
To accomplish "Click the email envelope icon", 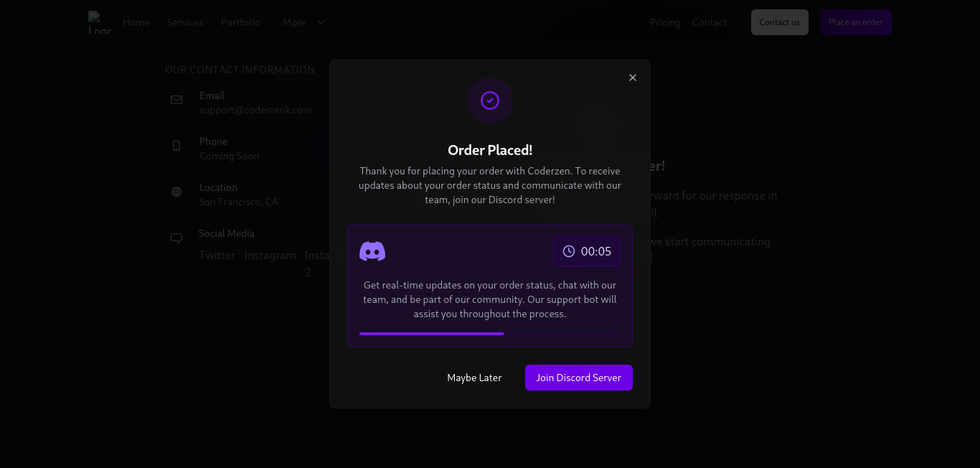I will click(176, 100).
